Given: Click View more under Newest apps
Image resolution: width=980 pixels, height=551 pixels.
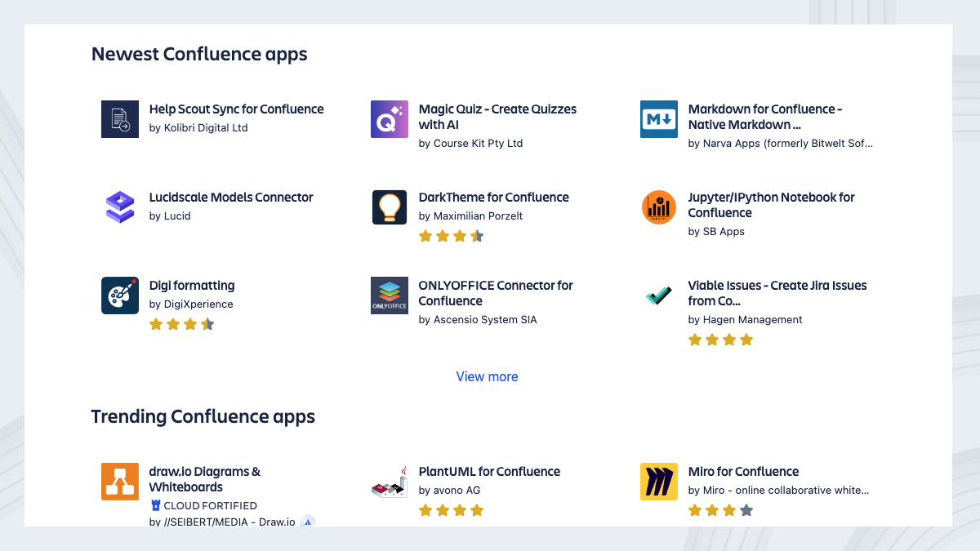Looking at the screenshot, I should click(x=488, y=376).
